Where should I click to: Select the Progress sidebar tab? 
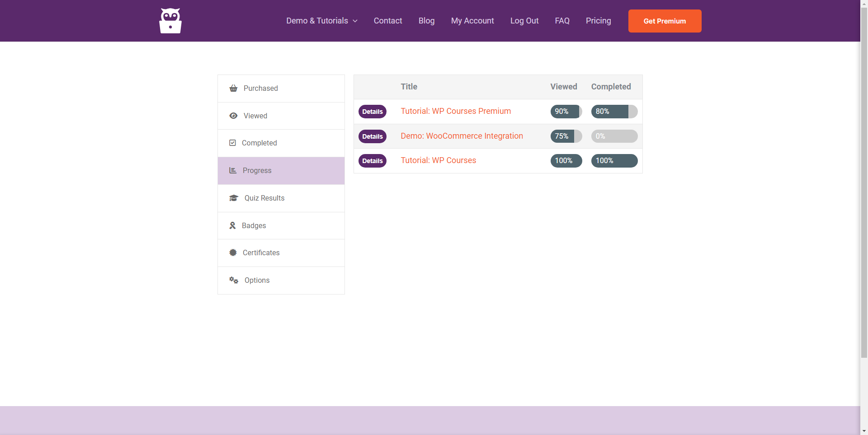281,171
